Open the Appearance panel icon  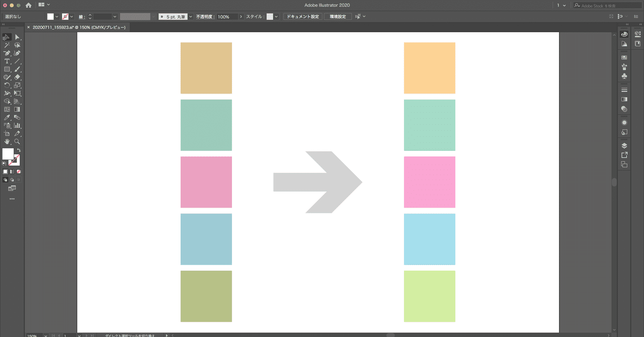tap(624, 122)
